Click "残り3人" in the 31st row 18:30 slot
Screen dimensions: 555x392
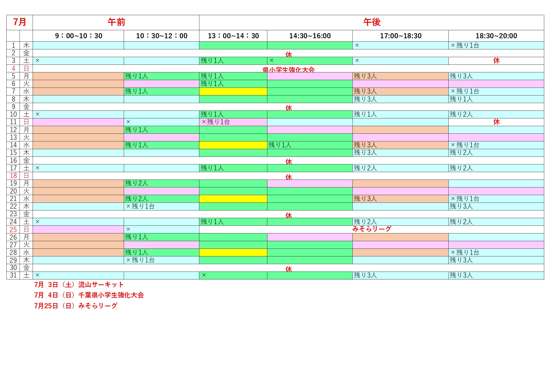pos(461,275)
